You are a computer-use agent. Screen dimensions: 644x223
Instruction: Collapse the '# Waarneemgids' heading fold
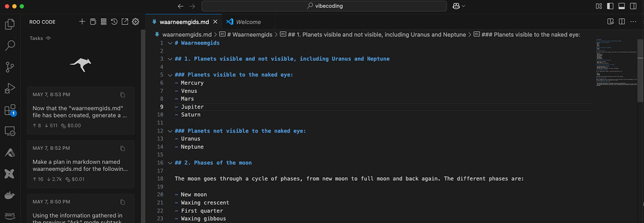click(x=170, y=43)
